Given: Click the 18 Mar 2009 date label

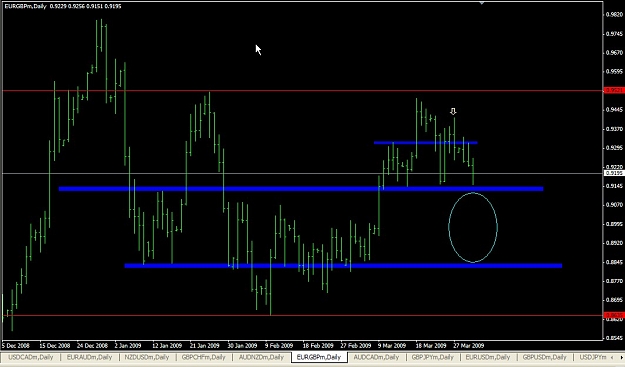Looking at the screenshot, I should pyautogui.click(x=431, y=345).
